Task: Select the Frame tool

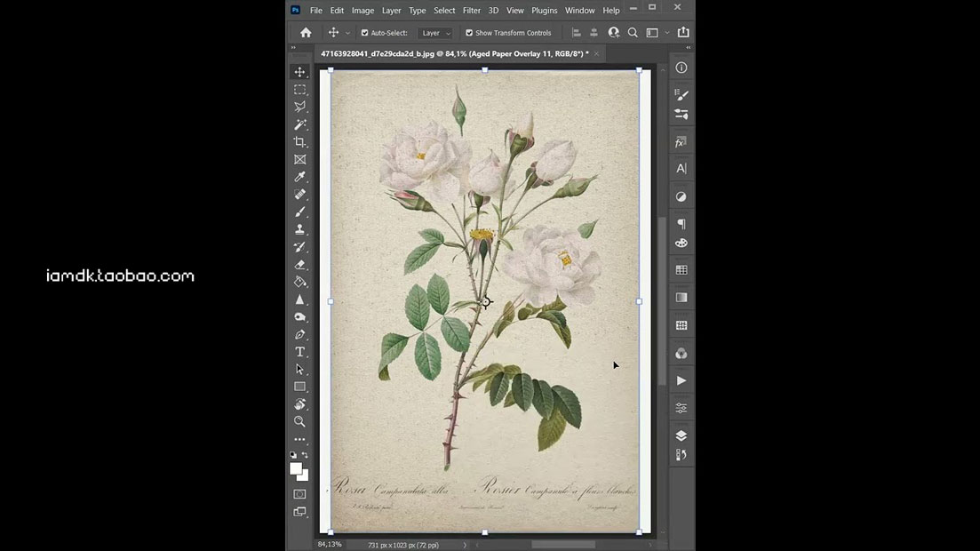Action: pos(300,159)
